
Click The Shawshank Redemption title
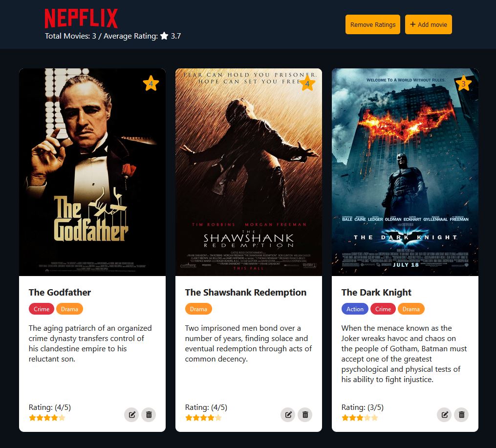tap(246, 292)
